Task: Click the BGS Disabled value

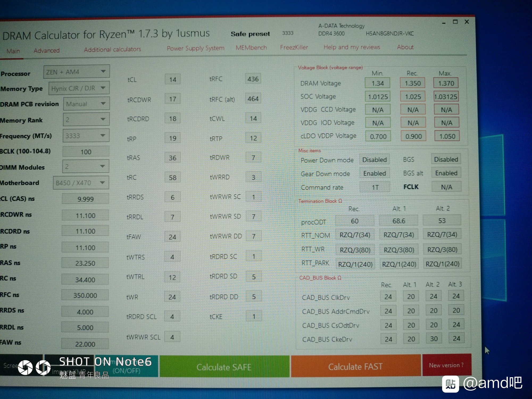Action: coord(446,159)
